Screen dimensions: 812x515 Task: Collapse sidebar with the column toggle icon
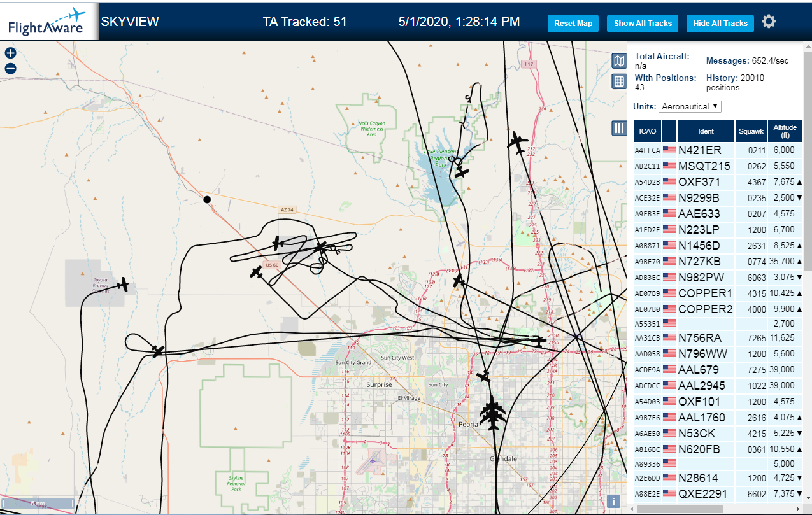(x=618, y=128)
